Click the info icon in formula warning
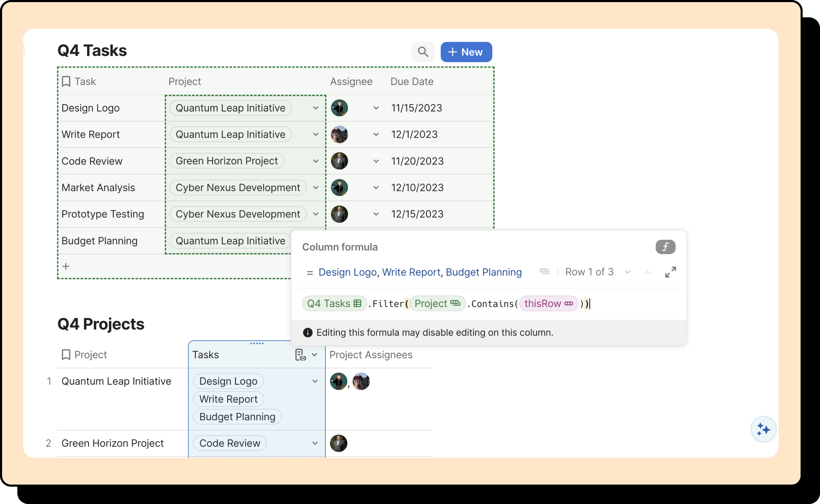Screen dimensions: 820x504 [307, 332]
